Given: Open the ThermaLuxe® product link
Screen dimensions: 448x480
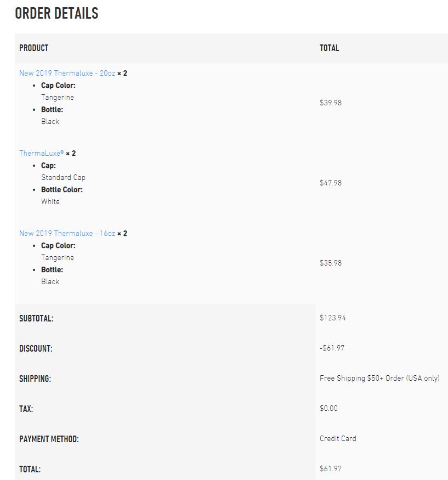Looking at the screenshot, I should [41, 153].
